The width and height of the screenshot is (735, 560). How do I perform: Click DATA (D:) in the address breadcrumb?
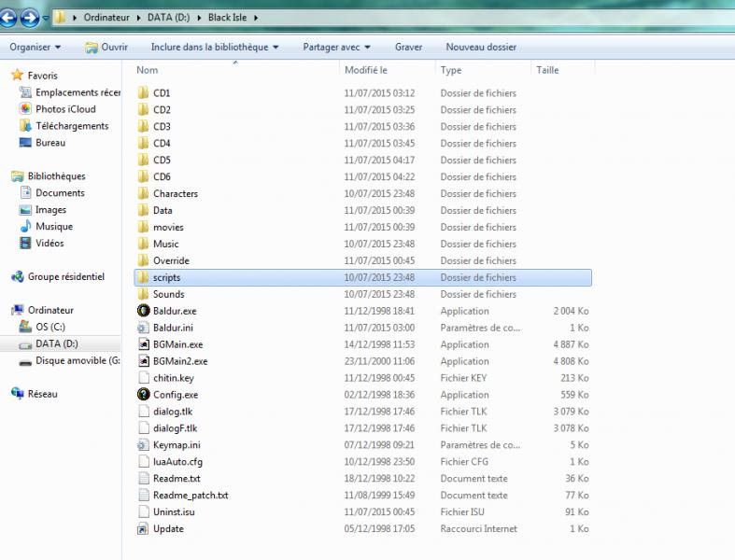(x=169, y=18)
